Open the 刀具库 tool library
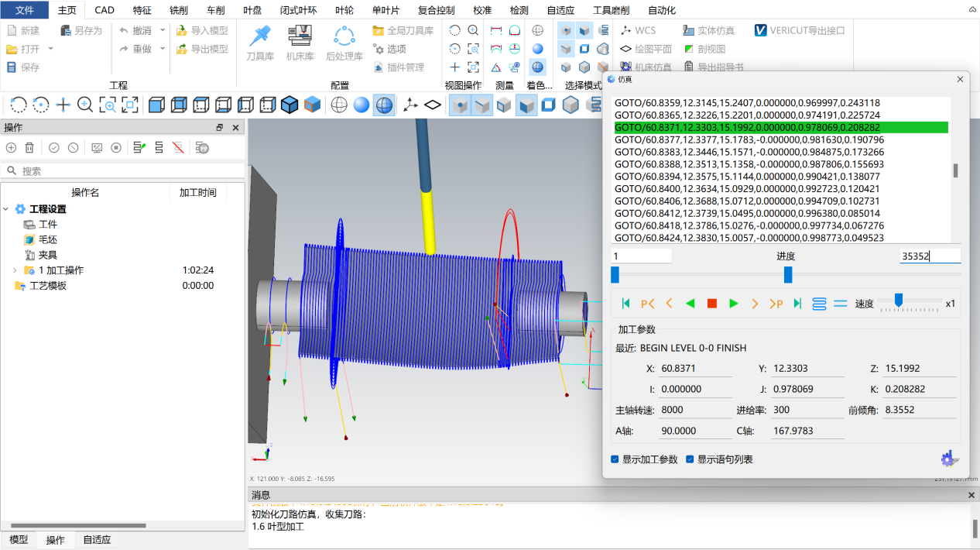The image size is (980, 550). 260,42
